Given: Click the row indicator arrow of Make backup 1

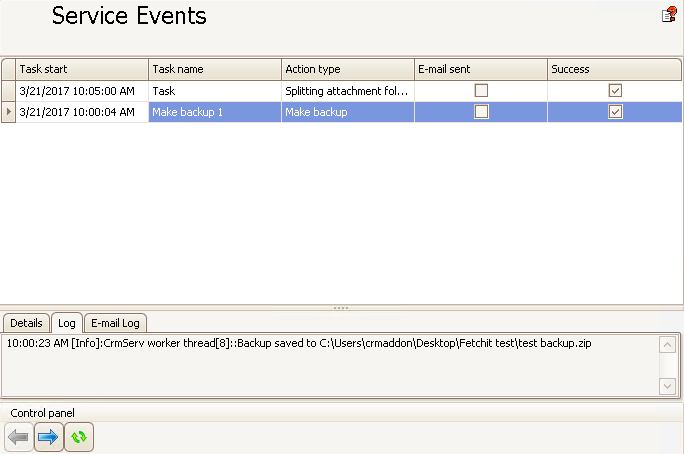Looking at the screenshot, I should tap(8, 112).
